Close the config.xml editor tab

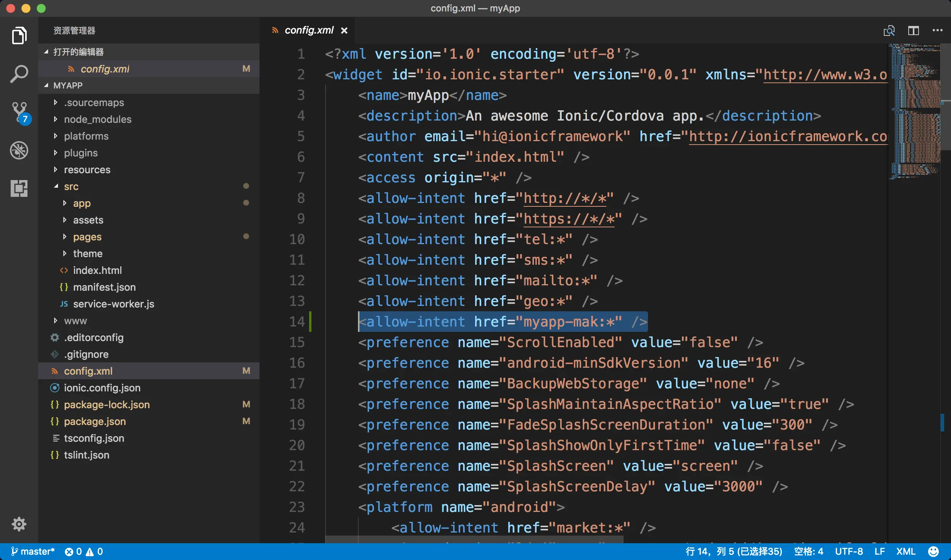click(344, 31)
